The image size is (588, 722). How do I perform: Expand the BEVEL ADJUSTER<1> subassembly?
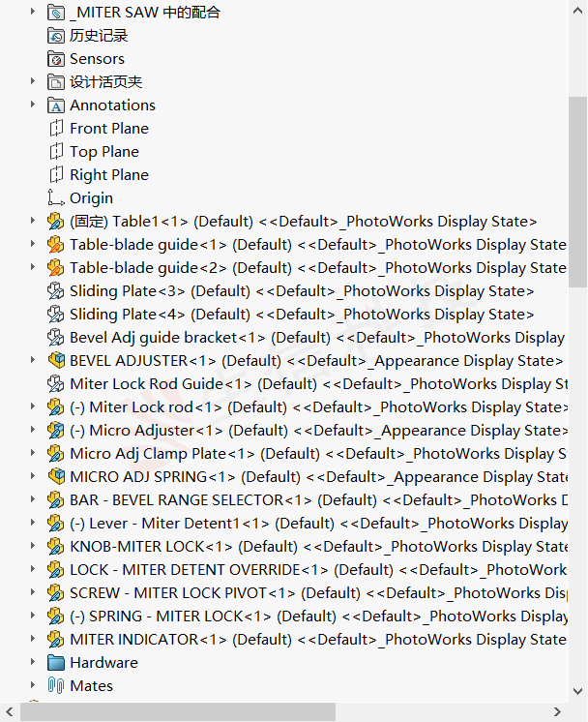32,359
